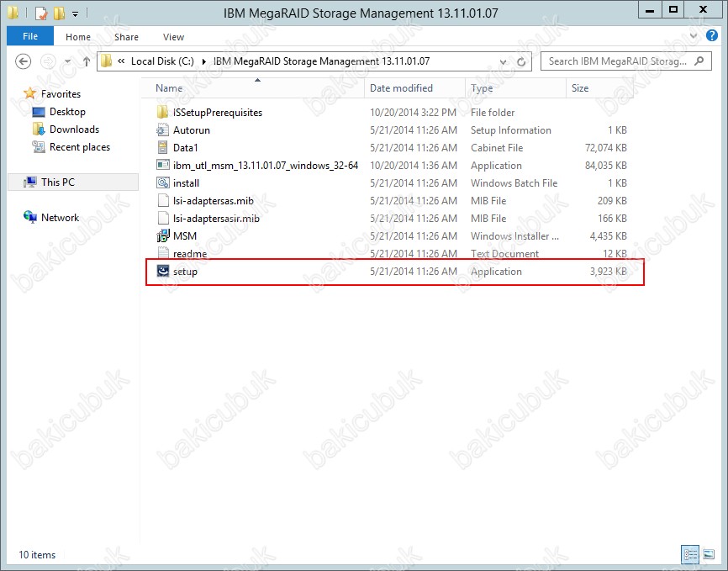The width and height of the screenshot is (728, 571).
Task: Sort files by Date modified column
Action: point(401,88)
